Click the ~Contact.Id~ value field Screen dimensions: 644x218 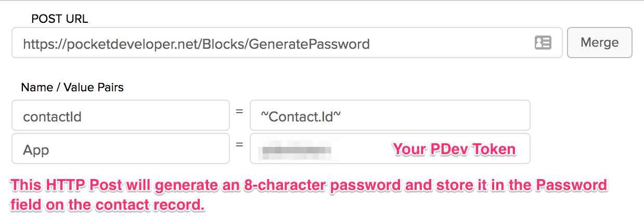click(390, 115)
